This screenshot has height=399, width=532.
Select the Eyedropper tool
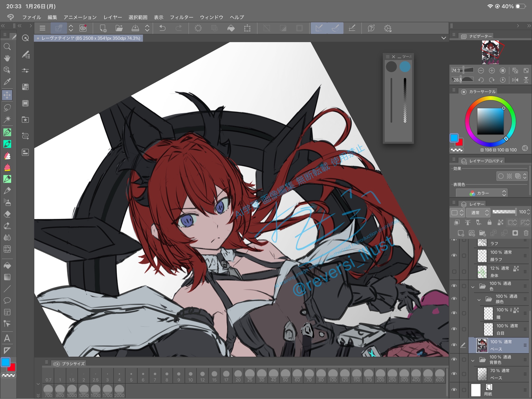click(x=7, y=81)
